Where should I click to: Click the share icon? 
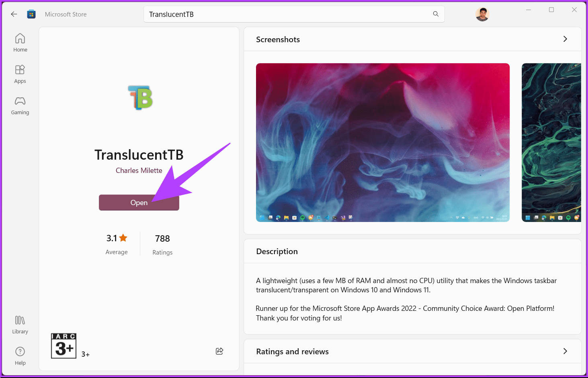(219, 351)
